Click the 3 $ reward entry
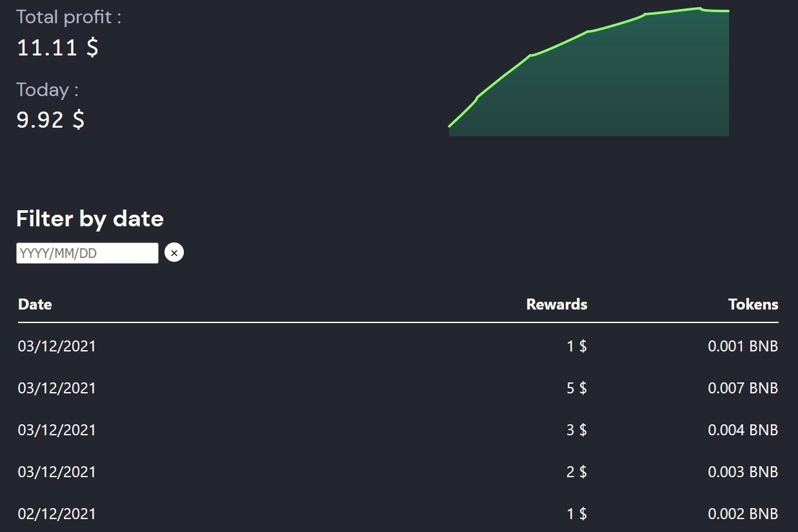 pyautogui.click(x=576, y=430)
